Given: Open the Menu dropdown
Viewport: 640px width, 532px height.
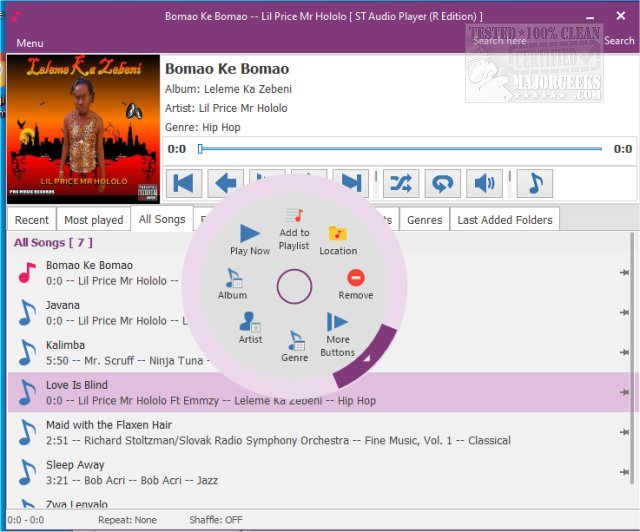Looking at the screenshot, I should click(x=30, y=43).
